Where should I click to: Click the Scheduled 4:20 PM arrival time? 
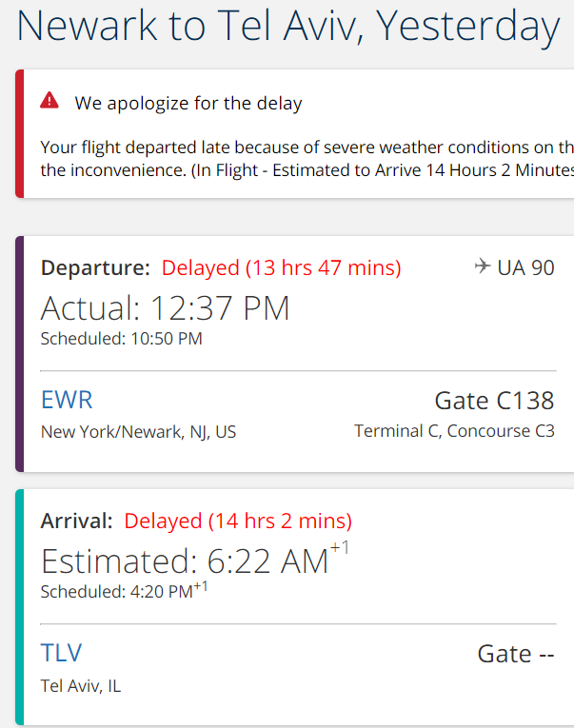click(124, 591)
